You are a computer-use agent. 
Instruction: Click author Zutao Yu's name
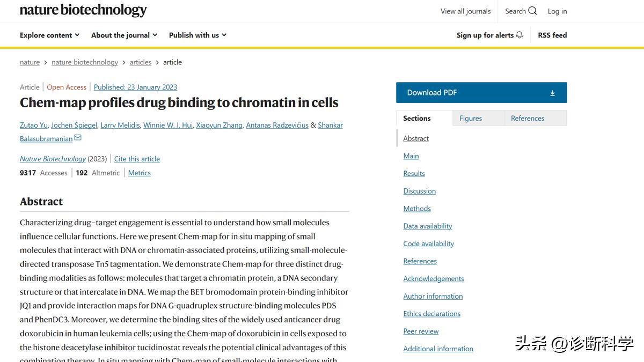(x=33, y=124)
